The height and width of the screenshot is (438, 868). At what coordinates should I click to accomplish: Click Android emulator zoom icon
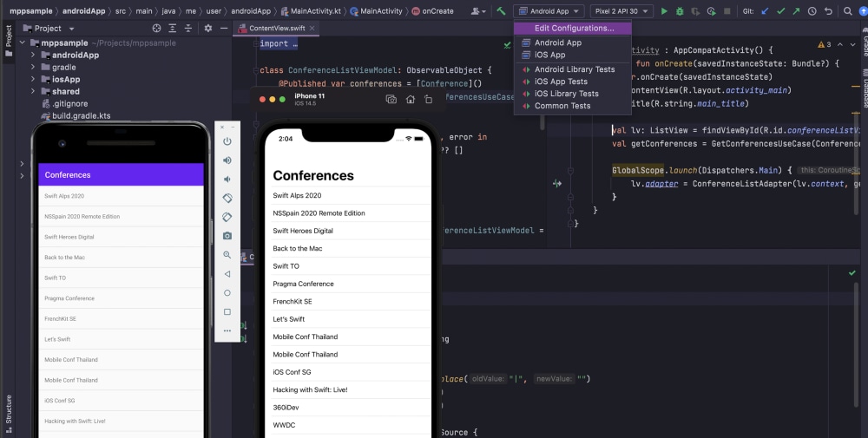227,255
